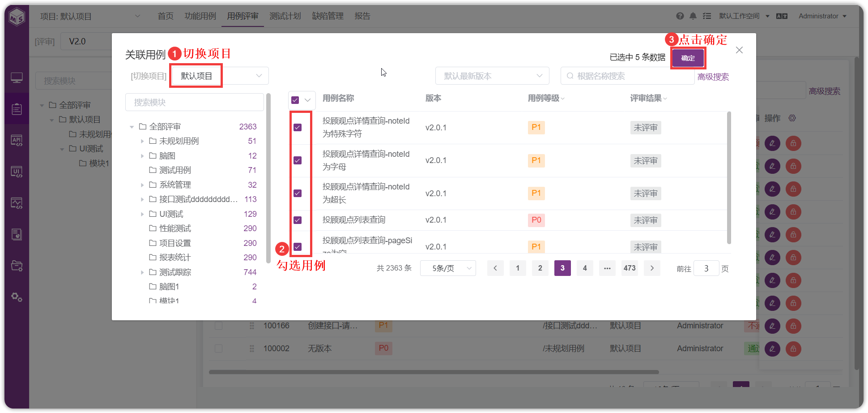This screenshot has height=413, width=868.
Task: Open the project settings folder sidebar icon
Action: (17, 266)
